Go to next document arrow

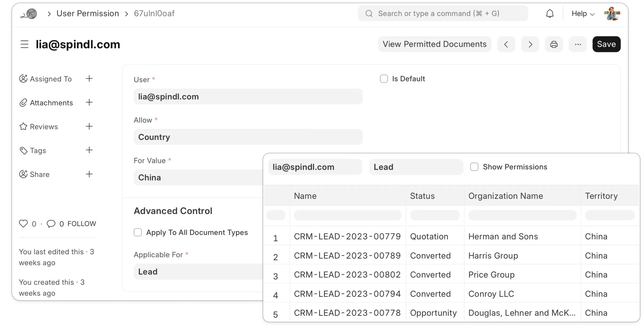pyautogui.click(x=530, y=44)
